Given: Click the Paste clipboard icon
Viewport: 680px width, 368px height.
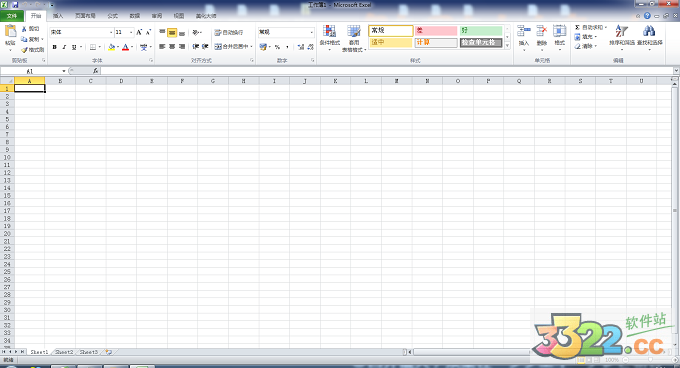Looking at the screenshot, I should click(x=10, y=31).
